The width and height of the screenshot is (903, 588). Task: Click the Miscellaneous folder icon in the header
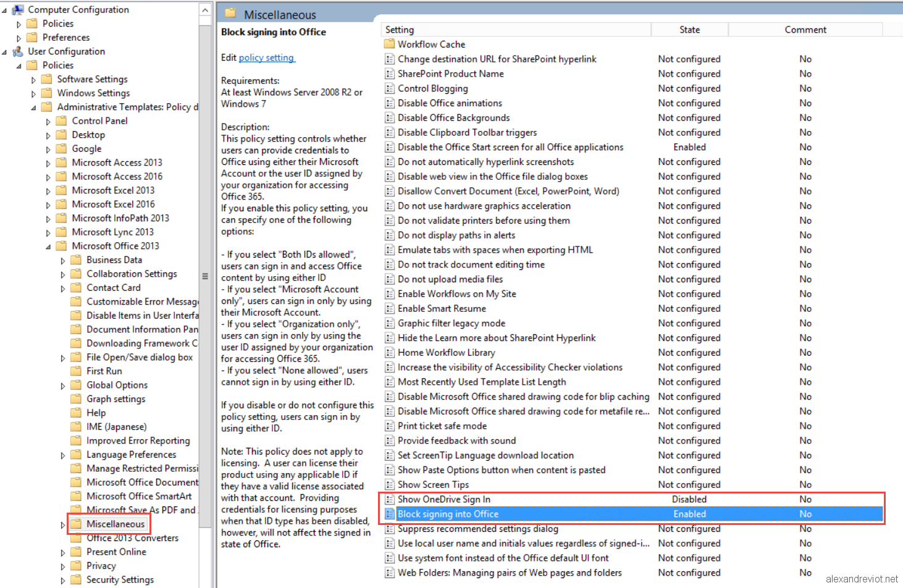(x=230, y=14)
